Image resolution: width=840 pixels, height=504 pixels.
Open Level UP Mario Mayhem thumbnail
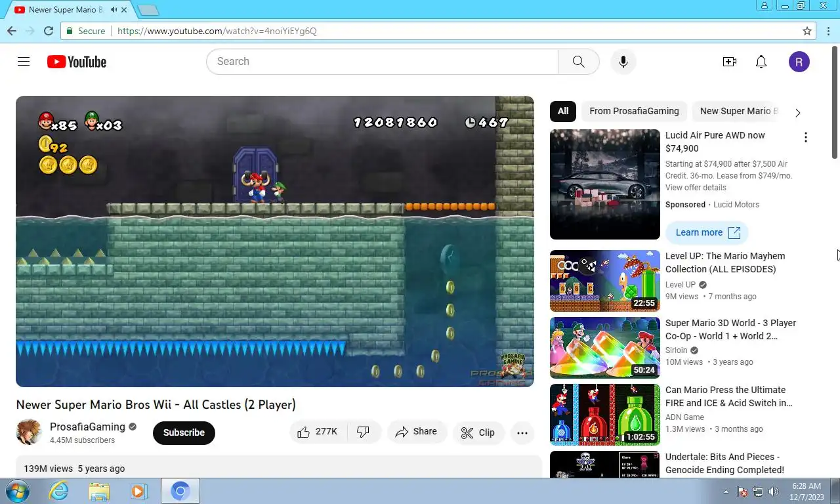coord(605,281)
